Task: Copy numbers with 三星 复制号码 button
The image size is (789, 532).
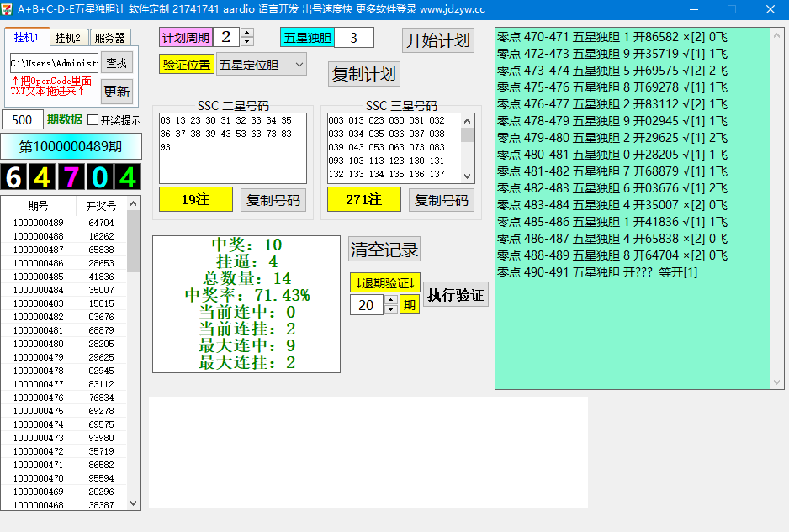Action: pos(442,200)
